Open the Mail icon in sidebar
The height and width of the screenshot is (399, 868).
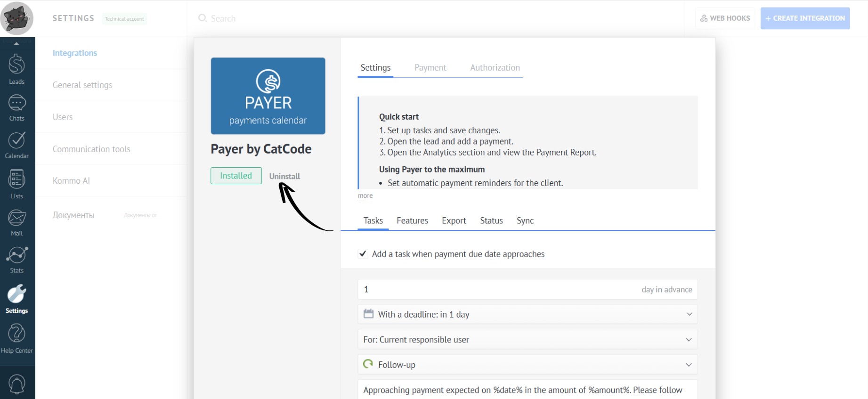[16, 222]
